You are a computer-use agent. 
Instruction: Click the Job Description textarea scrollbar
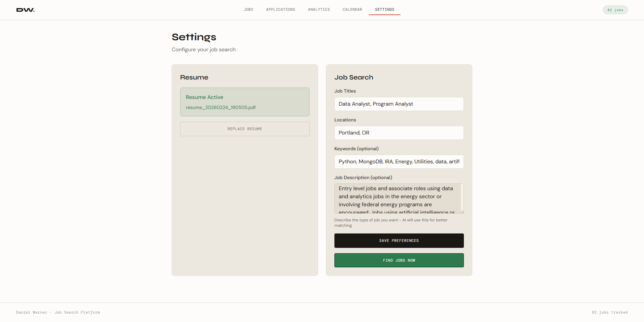point(462,197)
